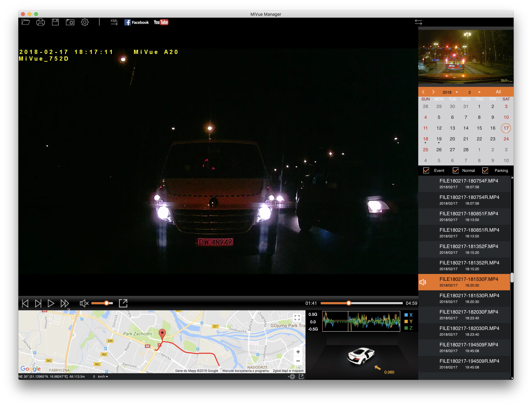Image resolution: width=532 pixels, height=406 pixels.
Task: Change speed unit km/h dropdown
Action: pyautogui.click(x=103, y=377)
